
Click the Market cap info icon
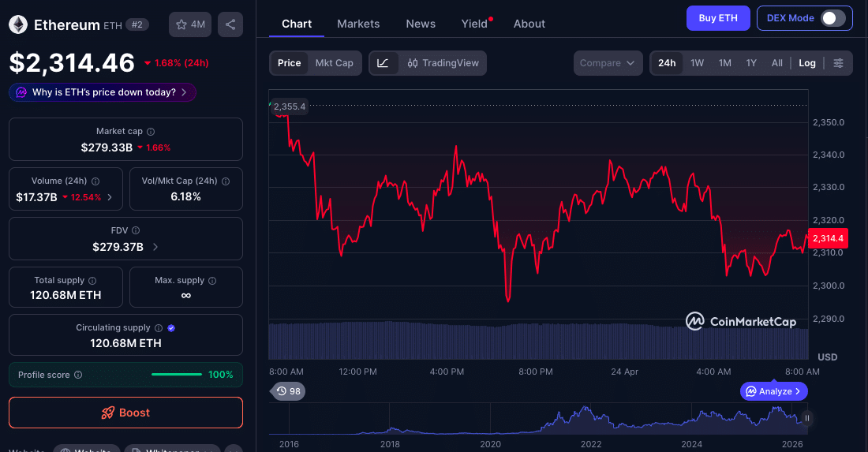[x=151, y=132]
